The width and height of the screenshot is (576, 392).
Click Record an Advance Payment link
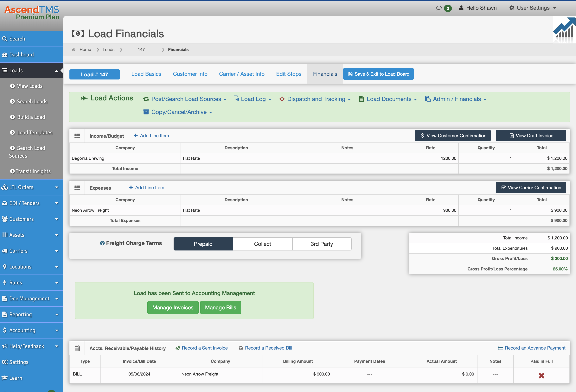pos(532,348)
